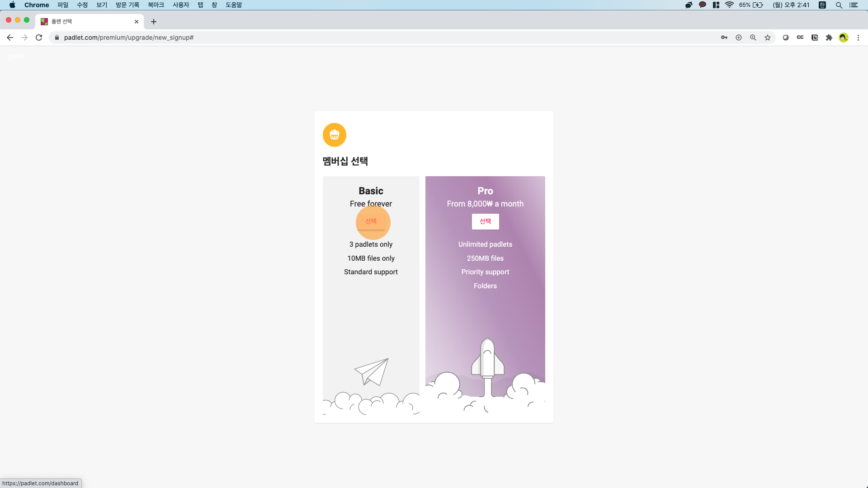868x488 pixels.
Task: Open a new tab with plus button
Action: click(154, 22)
